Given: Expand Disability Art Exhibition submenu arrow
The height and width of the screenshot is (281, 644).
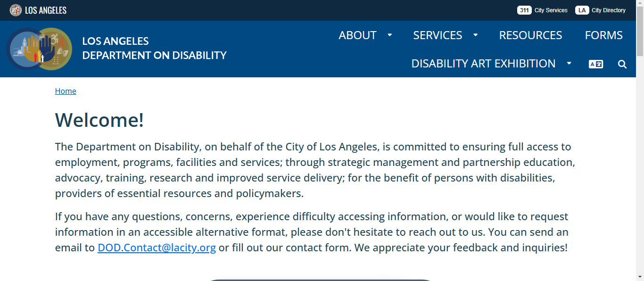Looking at the screenshot, I should tap(569, 63).
